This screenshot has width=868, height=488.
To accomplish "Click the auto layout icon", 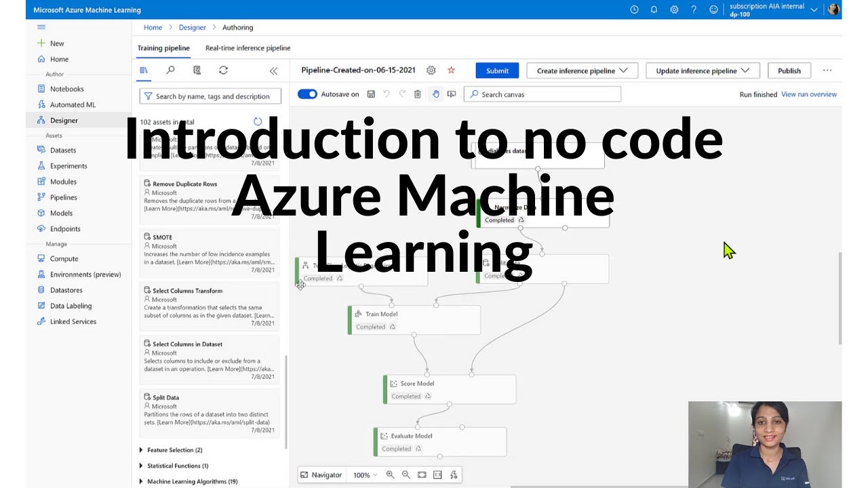I will tap(454, 475).
